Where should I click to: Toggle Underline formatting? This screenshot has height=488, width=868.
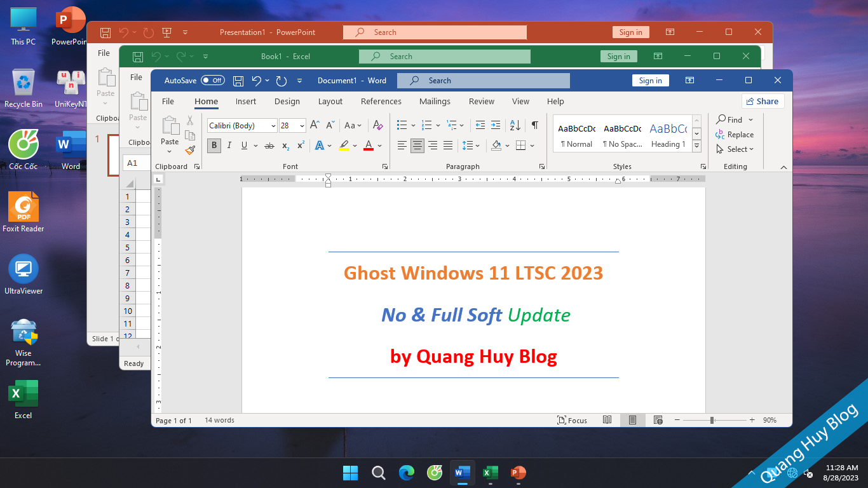tap(244, 146)
